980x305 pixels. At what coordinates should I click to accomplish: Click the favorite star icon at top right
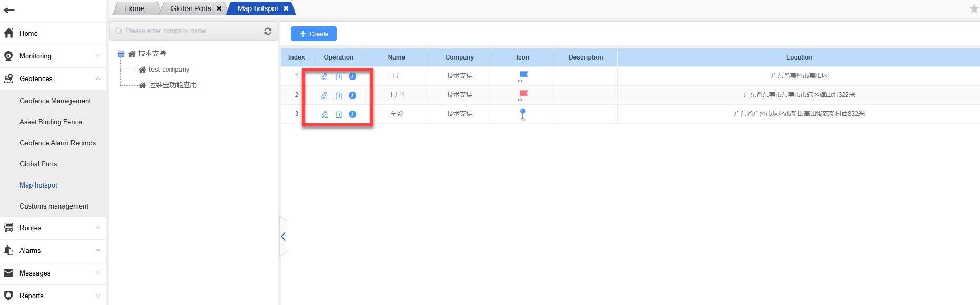(x=974, y=8)
